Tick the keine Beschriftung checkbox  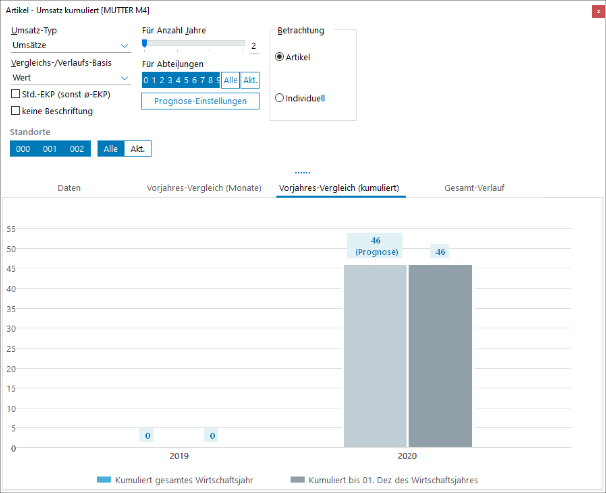(x=15, y=111)
